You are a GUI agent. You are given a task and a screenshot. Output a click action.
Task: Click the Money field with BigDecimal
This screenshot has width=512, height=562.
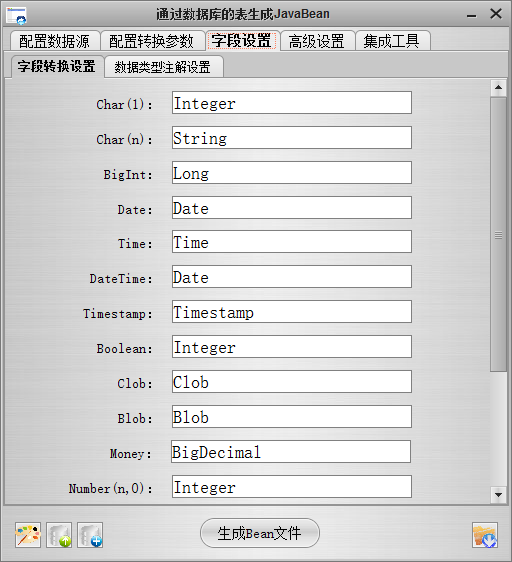[x=291, y=452]
